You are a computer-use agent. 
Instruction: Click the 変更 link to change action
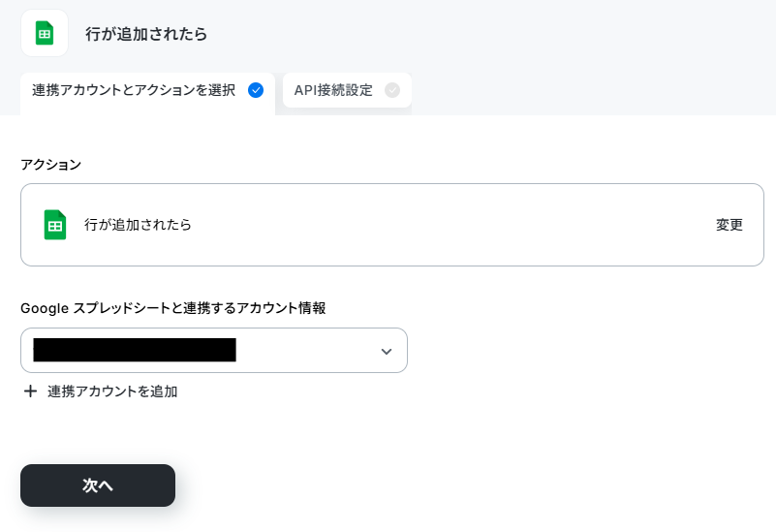(x=729, y=225)
